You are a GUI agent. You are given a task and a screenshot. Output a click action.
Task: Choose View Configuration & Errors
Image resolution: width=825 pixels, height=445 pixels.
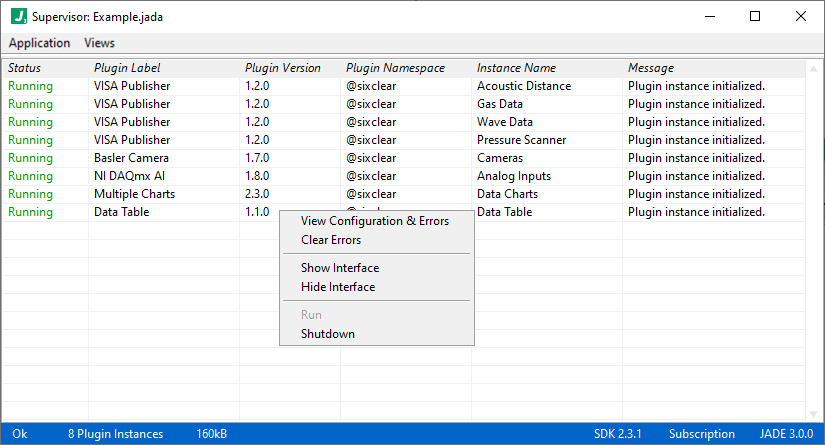pyautogui.click(x=375, y=221)
